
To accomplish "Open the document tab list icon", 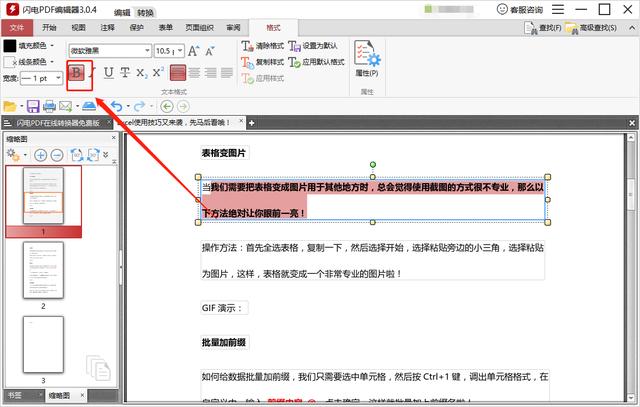I will pos(7,123).
